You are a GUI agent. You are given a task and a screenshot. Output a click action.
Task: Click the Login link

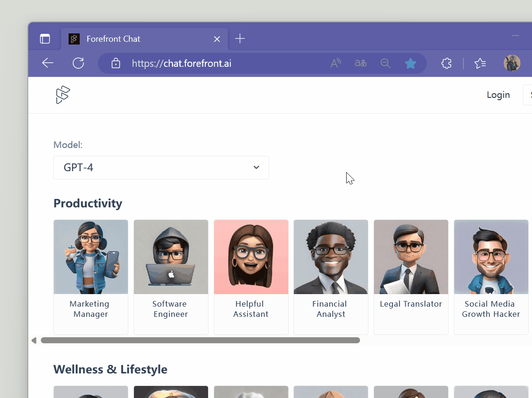coord(499,95)
